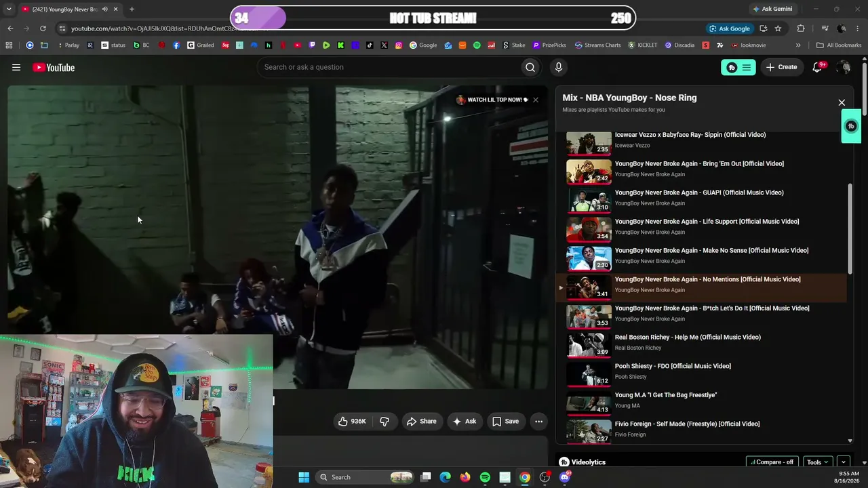This screenshot has height=488, width=868.
Task: Click the TubeBuddy side tab icon
Action: (x=851, y=126)
